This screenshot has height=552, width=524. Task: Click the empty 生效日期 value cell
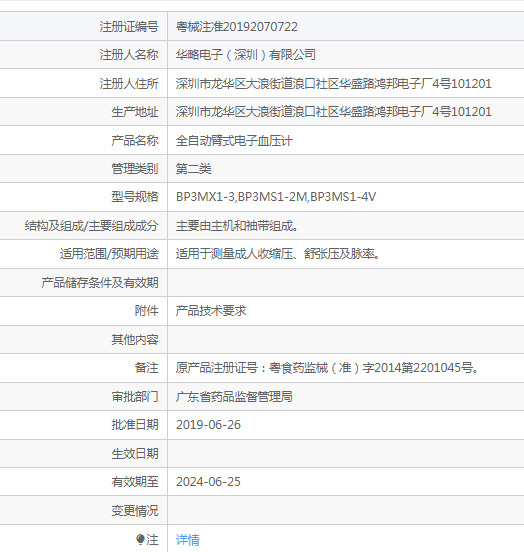coord(346,453)
